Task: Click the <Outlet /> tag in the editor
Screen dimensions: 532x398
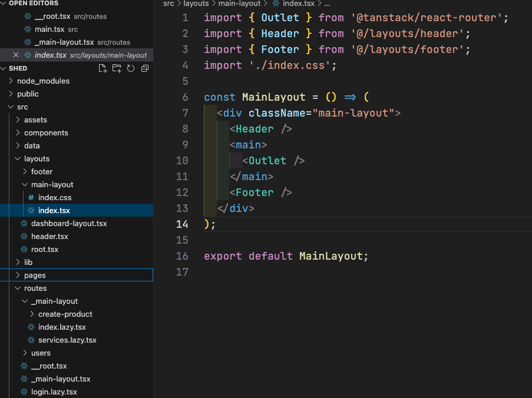Action: tap(273, 160)
